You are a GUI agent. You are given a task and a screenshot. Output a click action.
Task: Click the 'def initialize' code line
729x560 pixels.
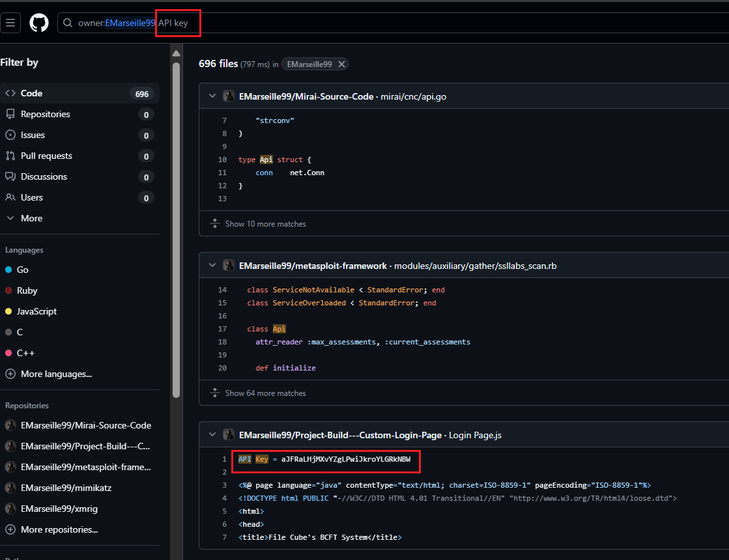(x=285, y=368)
